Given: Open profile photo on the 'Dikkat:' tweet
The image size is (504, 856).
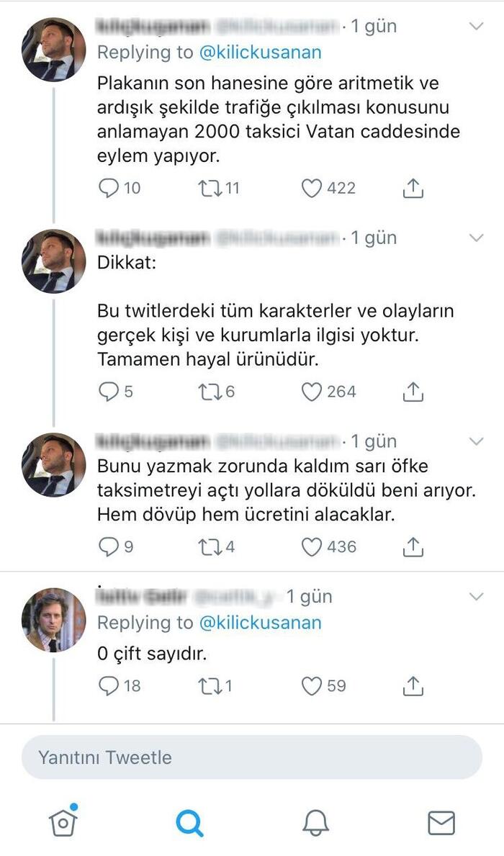Looking at the screenshot, I should coord(53,261).
